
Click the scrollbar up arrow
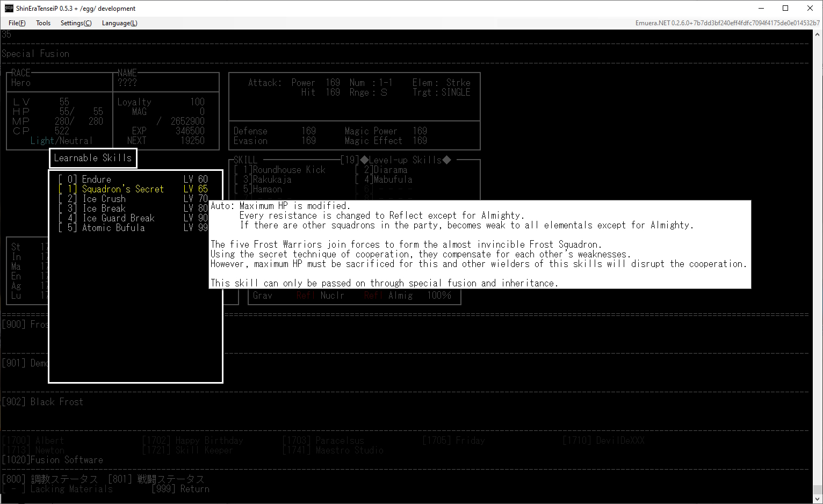pos(818,34)
